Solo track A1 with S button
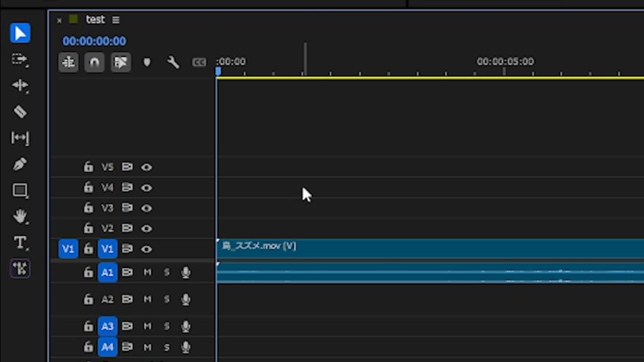Screen dimensions: 644x362 click(x=167, y=272)
